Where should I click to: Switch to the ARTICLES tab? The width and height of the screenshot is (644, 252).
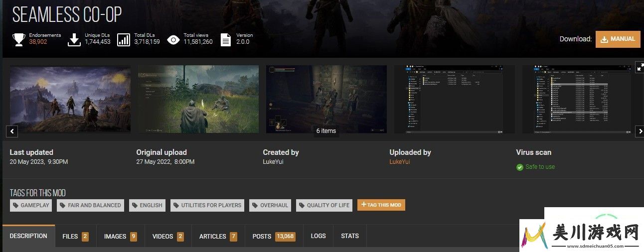[218, 236]
